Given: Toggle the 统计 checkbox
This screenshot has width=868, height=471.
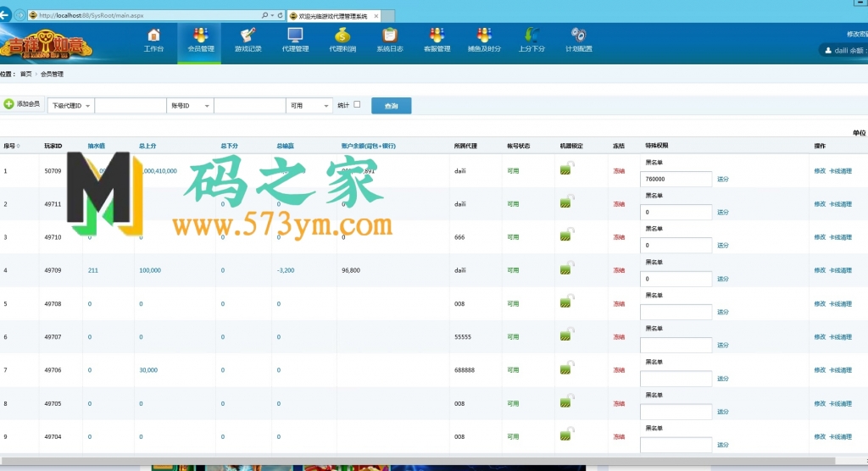Looking at the screenshot, I should 357,104.
